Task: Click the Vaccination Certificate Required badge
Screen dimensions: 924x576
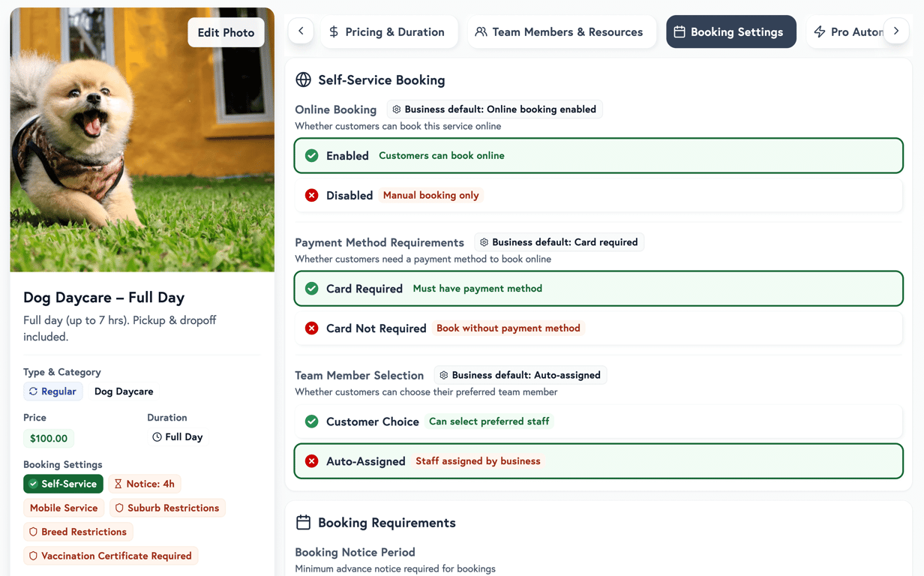Action: click(110, 556)
